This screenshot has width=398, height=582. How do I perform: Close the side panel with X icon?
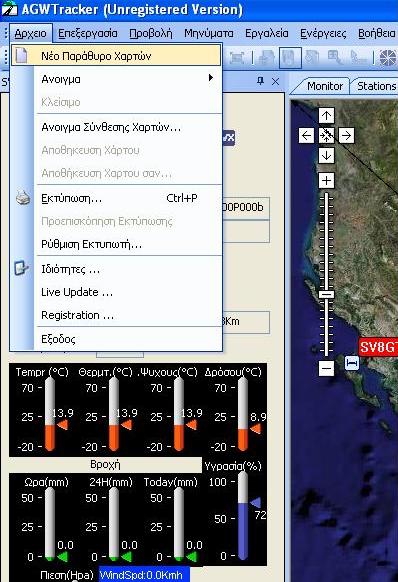275,81
